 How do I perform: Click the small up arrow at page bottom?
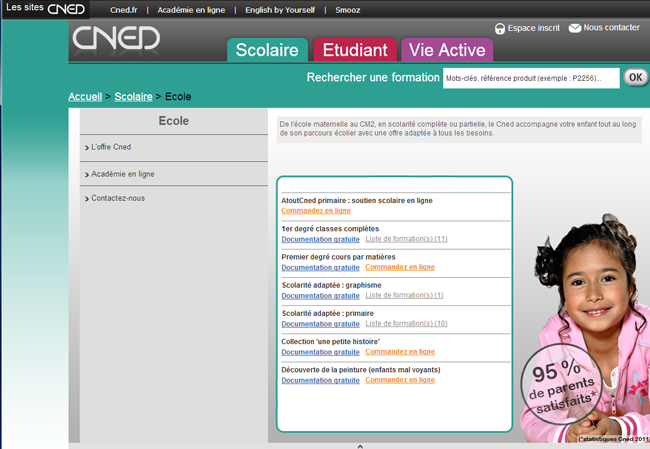(x=360, y=446)
